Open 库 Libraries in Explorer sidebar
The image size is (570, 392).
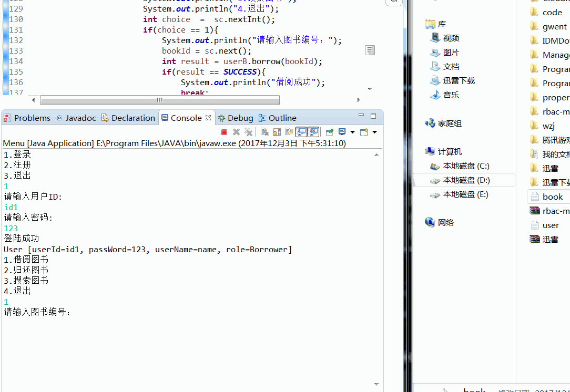435,24
